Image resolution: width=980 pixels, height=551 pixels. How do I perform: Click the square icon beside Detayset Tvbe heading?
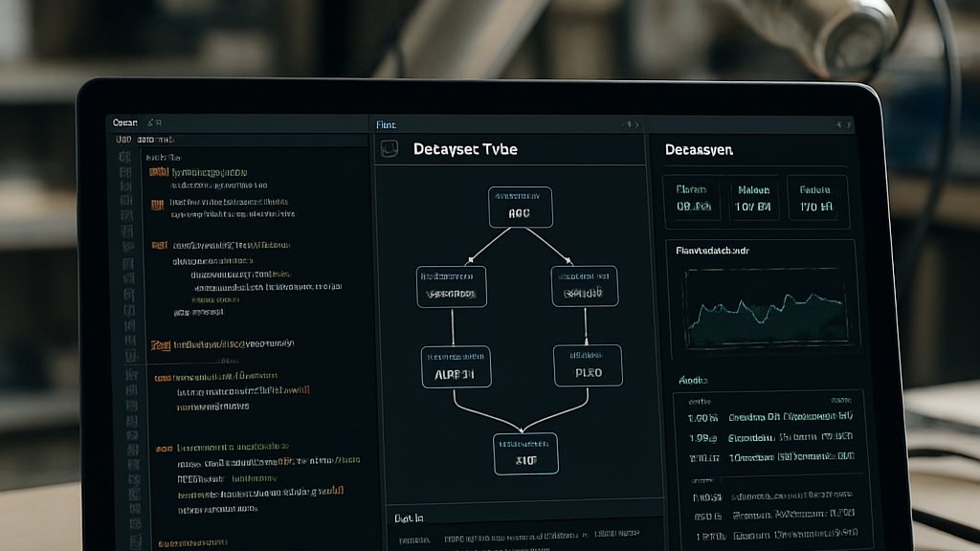(390, 148)
